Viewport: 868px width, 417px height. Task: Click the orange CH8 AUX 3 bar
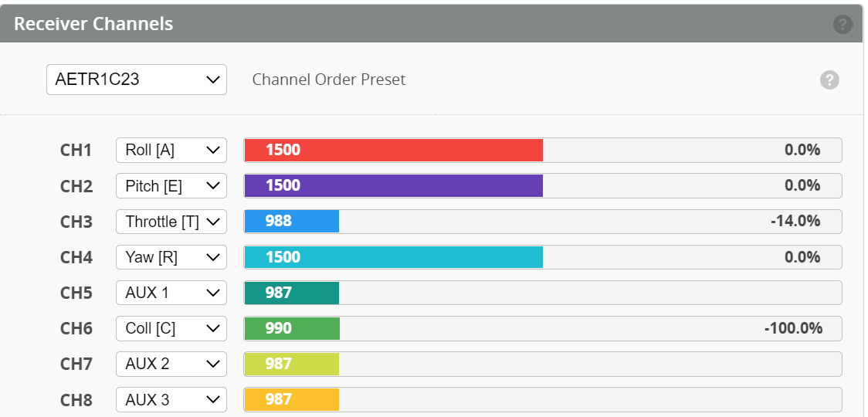[x=292, y=399]
